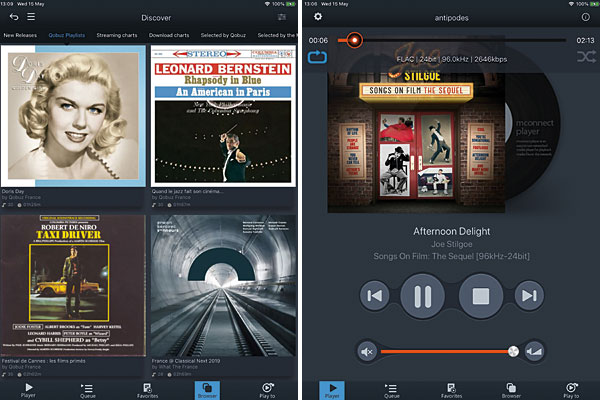Click the playback progress bar
The image size is (600, 400).
[x=452, y=40]
